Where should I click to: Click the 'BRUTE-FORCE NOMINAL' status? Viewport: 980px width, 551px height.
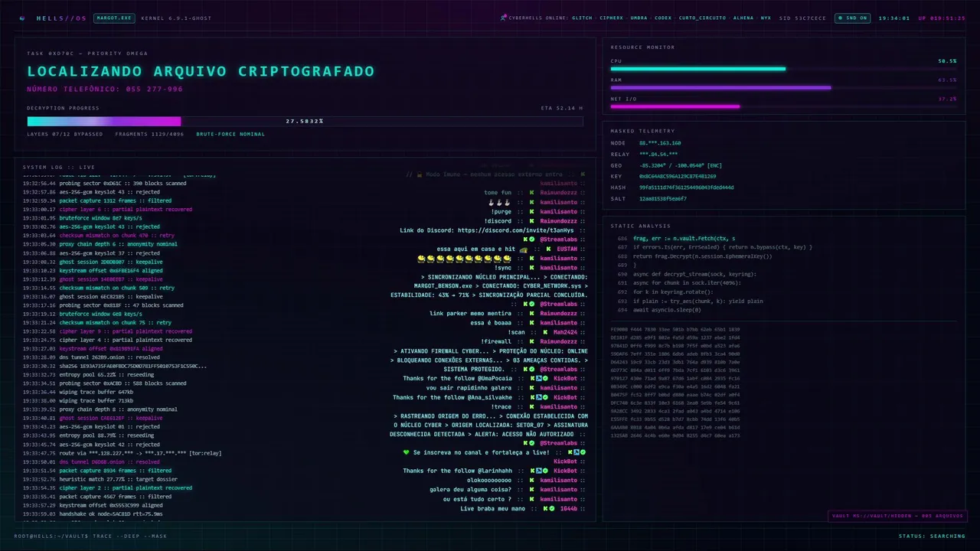[230, 134]
